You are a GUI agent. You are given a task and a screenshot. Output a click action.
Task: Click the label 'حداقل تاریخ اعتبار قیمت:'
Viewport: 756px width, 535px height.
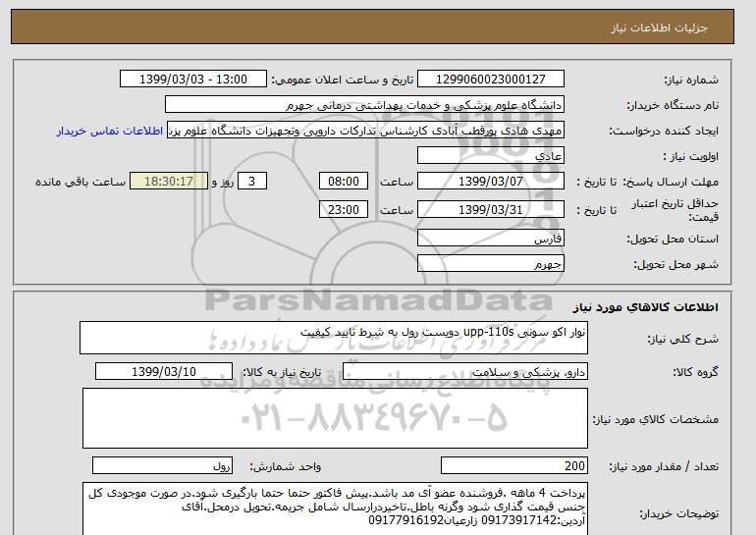[675, 210]
